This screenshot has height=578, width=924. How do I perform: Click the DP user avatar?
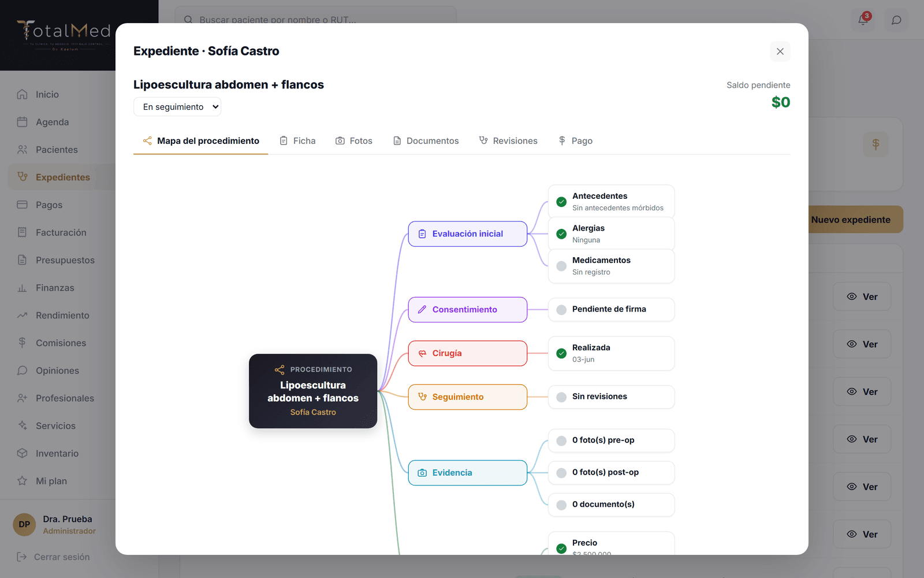(24, 525)
